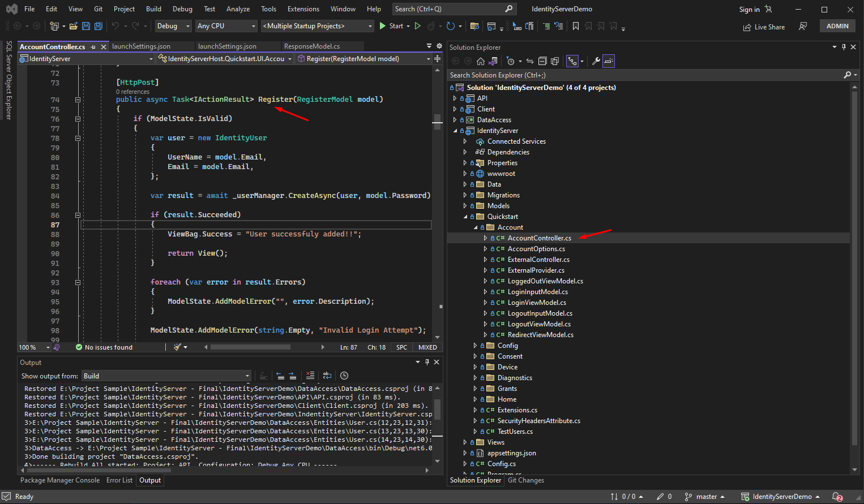
Task: Open the Save All files icon
Action: pyautogui.click(x=98, y=26)
